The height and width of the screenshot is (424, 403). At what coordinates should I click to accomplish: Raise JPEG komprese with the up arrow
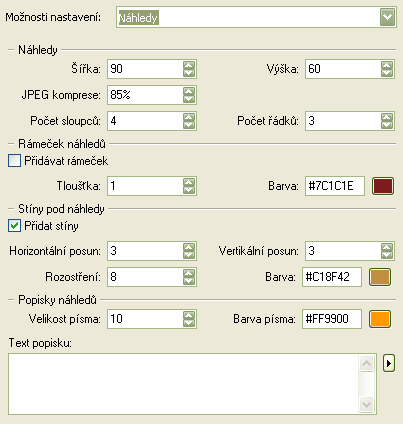click(189, 91)
